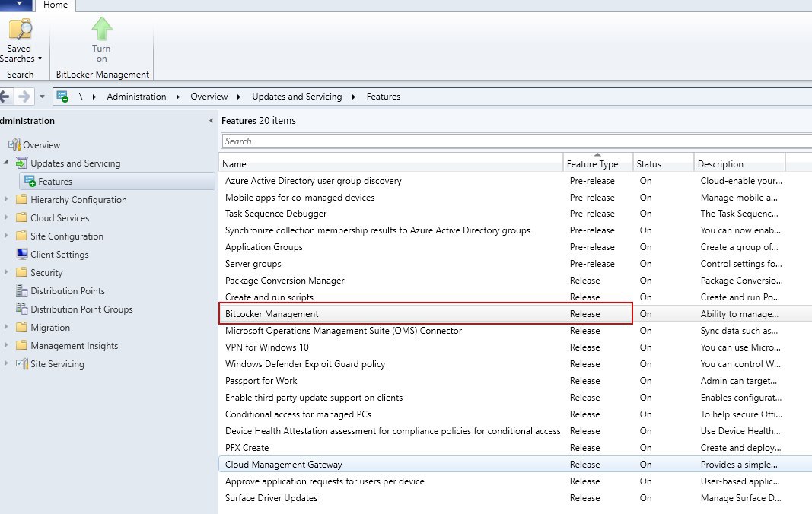Select Updates and Servicing in breadcrumb

pos(297,97)
